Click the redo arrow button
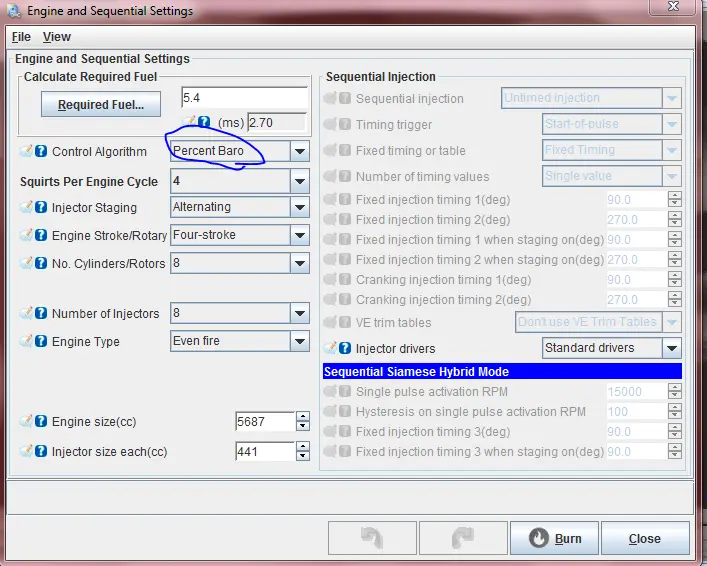This screenshot has width=707, height=566. (463, 538)
